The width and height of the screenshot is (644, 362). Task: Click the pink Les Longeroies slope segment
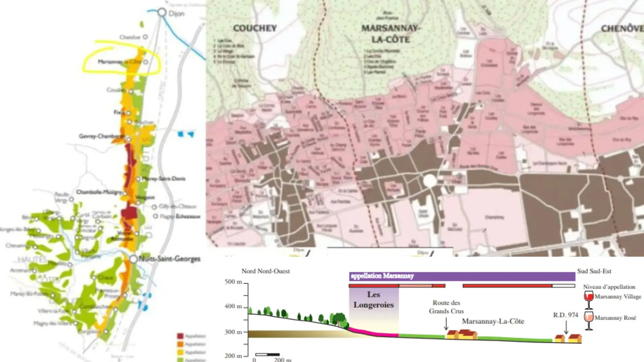pos(374,333)
